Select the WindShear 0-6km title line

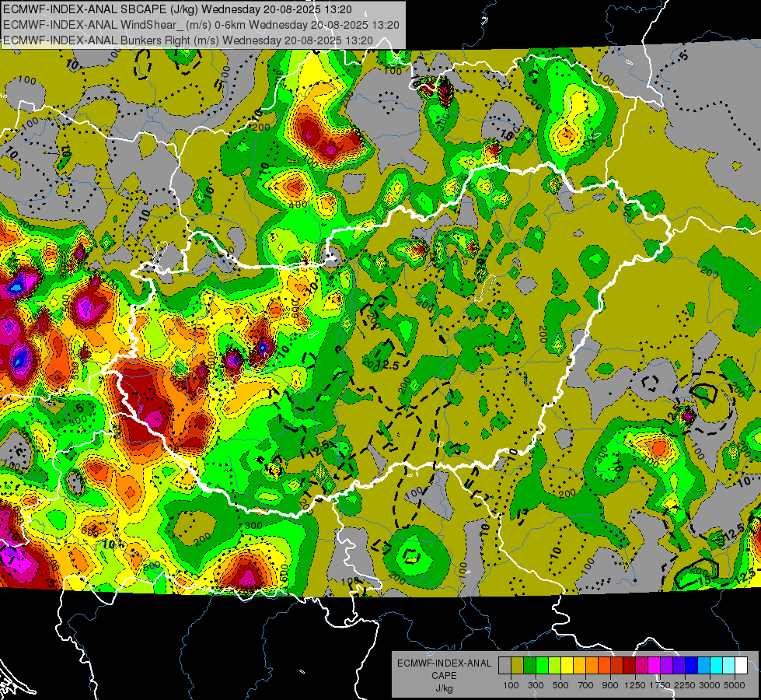point(201,25)
